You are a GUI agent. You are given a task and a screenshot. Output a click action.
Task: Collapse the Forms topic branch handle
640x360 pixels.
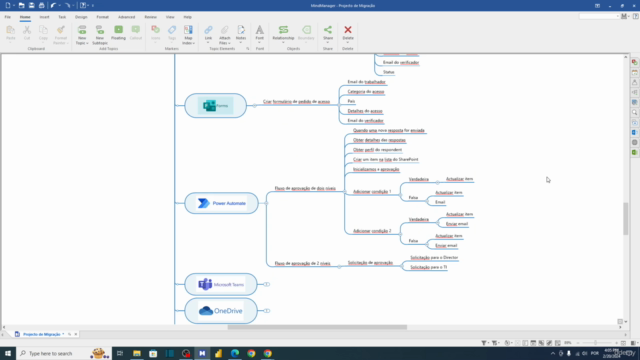point(254,106)
